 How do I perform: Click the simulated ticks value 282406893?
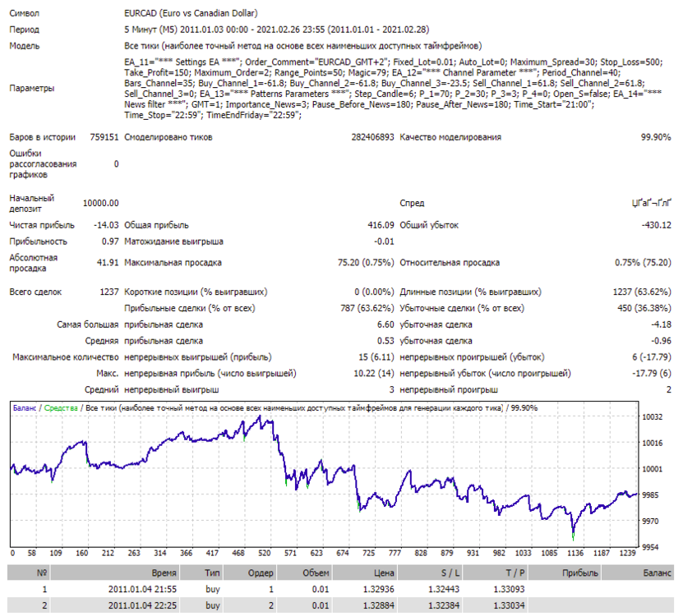coord(372,137)
